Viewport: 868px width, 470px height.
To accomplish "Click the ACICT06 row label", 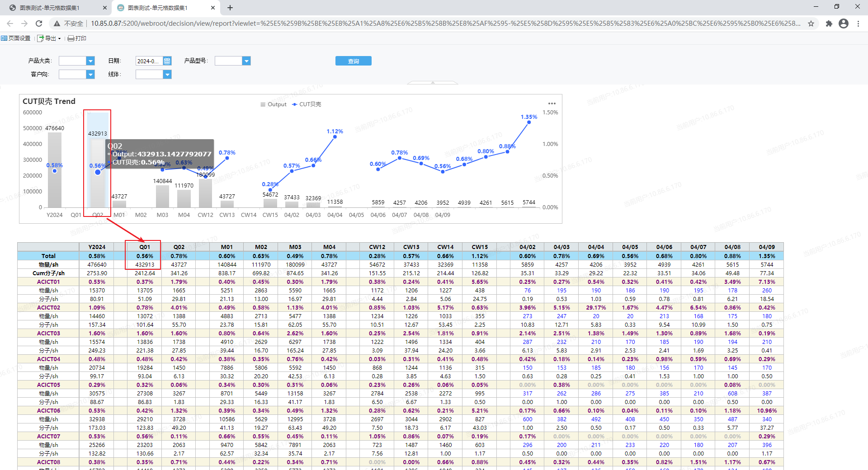I will 48,410.
